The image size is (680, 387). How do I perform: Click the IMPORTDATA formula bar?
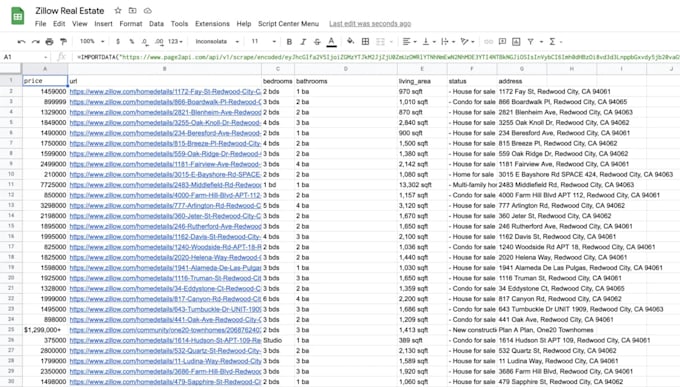point(377,57)
